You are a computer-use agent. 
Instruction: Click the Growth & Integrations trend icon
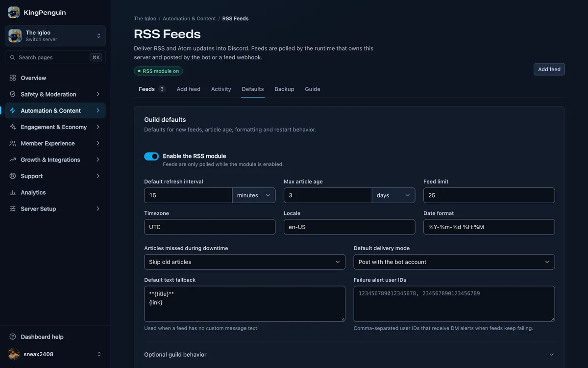13,159
